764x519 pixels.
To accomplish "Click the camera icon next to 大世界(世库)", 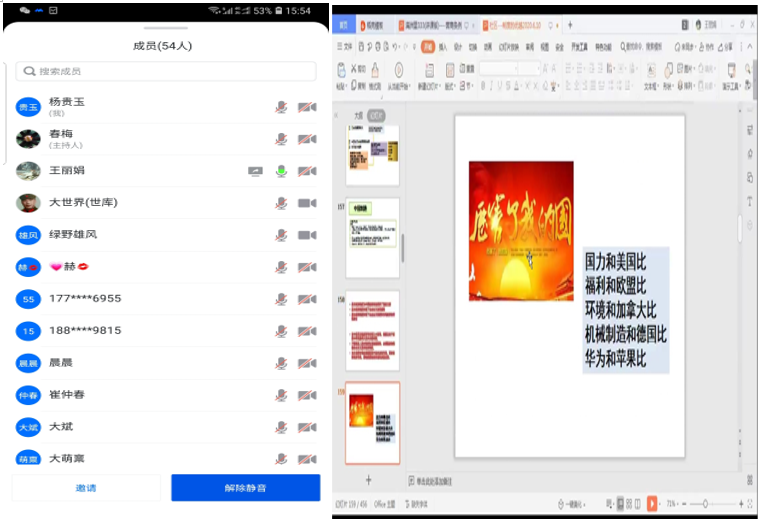I will (x=307, y=203).
